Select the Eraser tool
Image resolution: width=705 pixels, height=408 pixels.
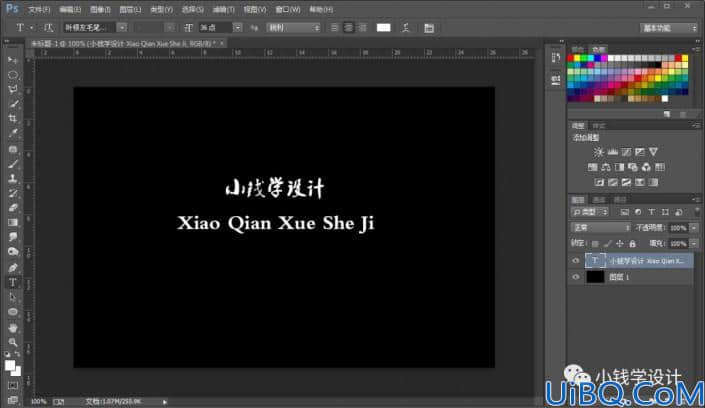[13, 208]
